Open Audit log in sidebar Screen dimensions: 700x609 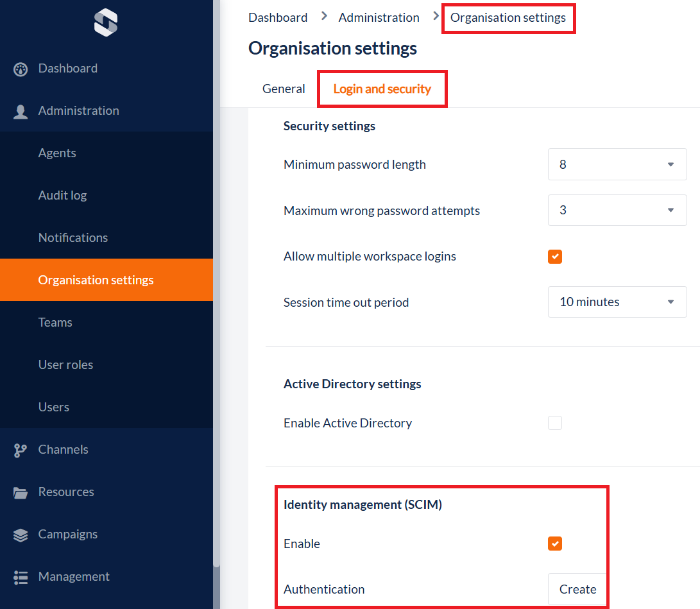click(62, 196)
